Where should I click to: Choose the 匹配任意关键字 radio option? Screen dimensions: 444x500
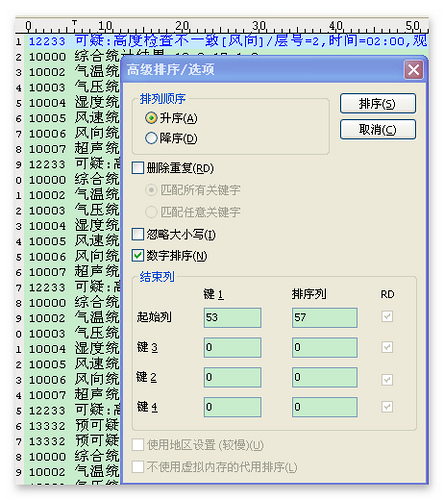(x=151, y=212)
